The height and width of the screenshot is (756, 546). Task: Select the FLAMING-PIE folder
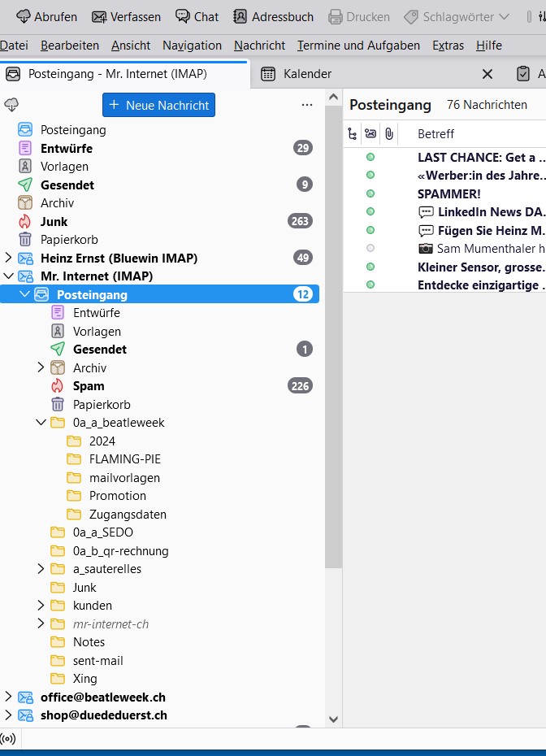[125, 459]
